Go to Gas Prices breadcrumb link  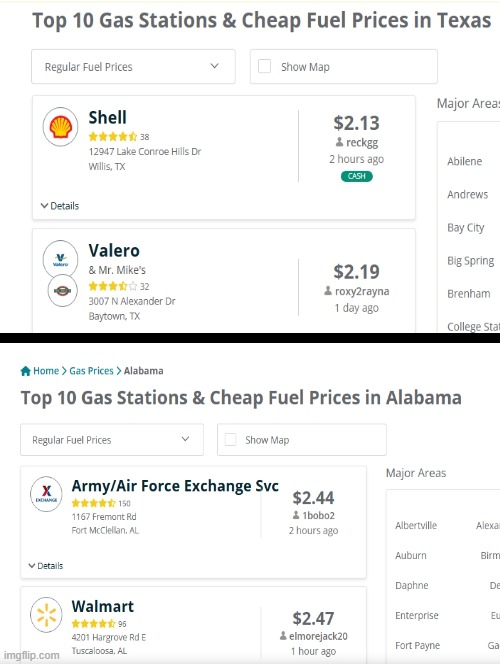[x=91, y=371]
